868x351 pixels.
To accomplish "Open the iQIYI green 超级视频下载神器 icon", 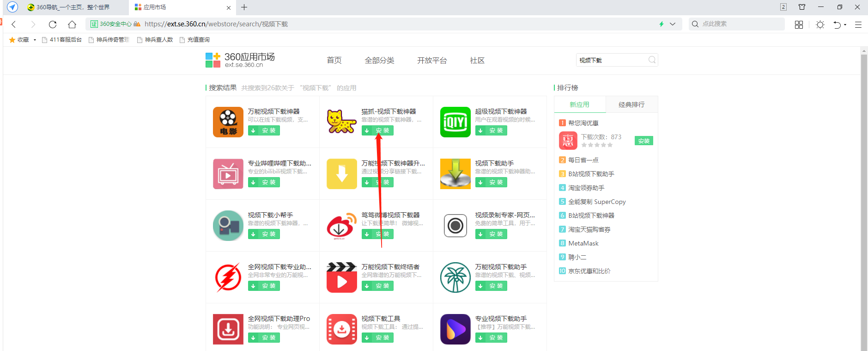I will 455,122.
